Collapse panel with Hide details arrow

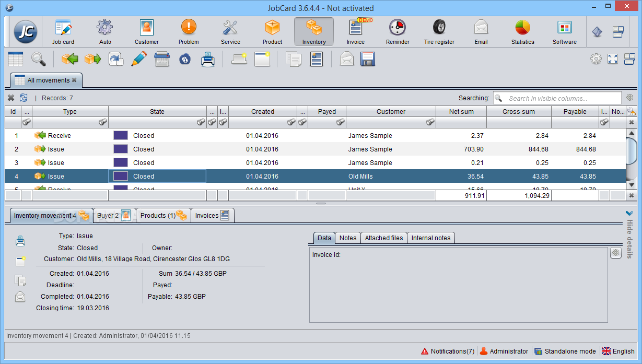629,213
